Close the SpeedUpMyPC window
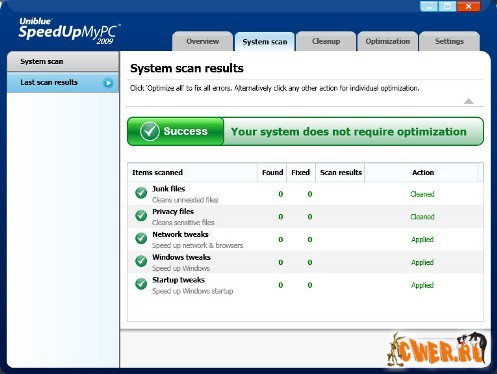This screenshot has width=497, height=374. pyautogui.click(x=469, y=6)
